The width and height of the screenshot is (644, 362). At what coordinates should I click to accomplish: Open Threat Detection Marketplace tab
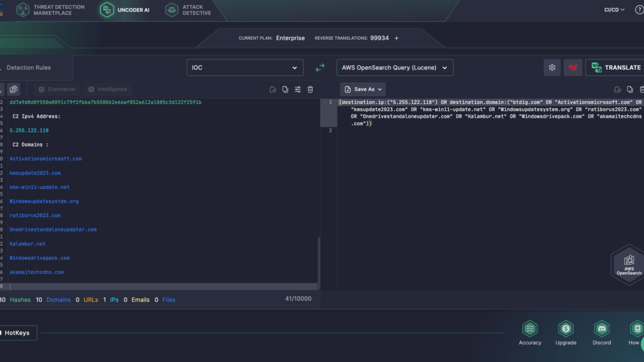click(50, 10)
